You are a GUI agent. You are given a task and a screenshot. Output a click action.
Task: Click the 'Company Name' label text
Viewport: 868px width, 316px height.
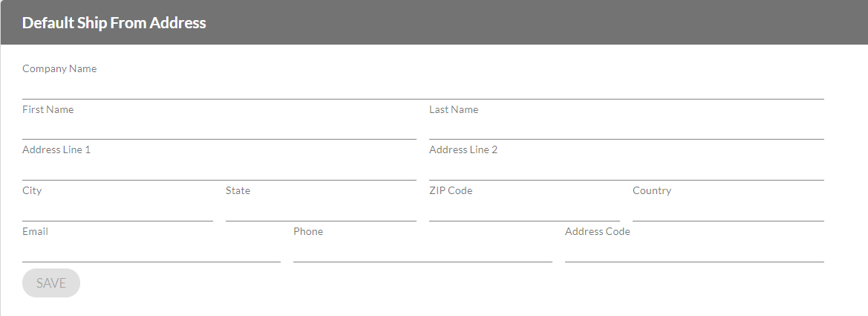coord(59,69)
